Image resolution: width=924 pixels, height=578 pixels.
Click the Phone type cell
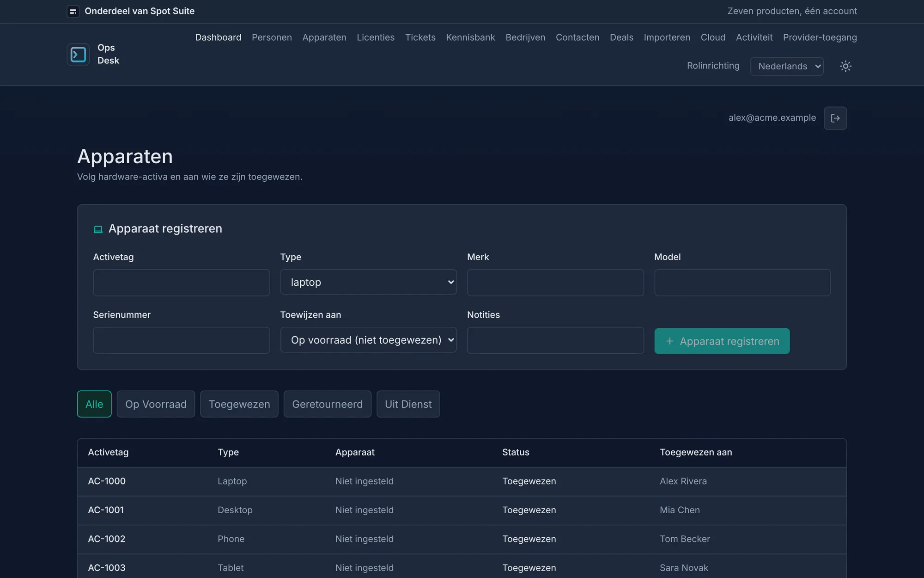(231, 539)
